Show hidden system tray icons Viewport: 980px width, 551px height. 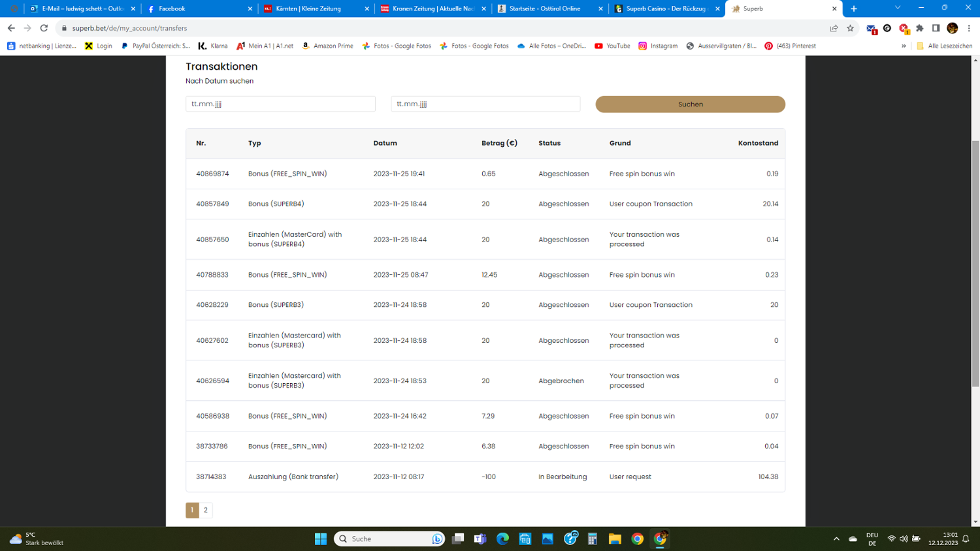point(836,539)
